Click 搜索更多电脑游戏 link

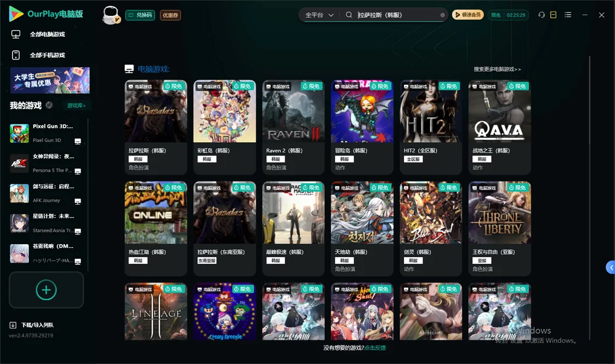click(x=498, y=69)
